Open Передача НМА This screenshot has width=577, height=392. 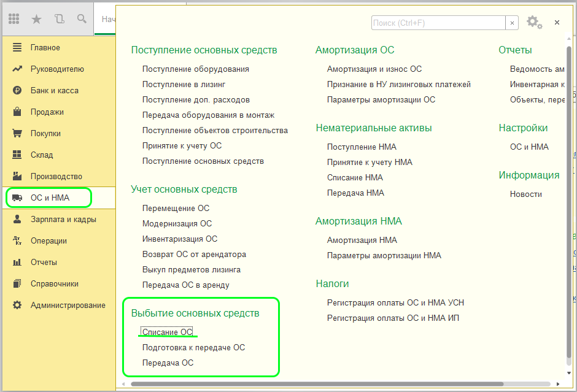click(355, 193)
